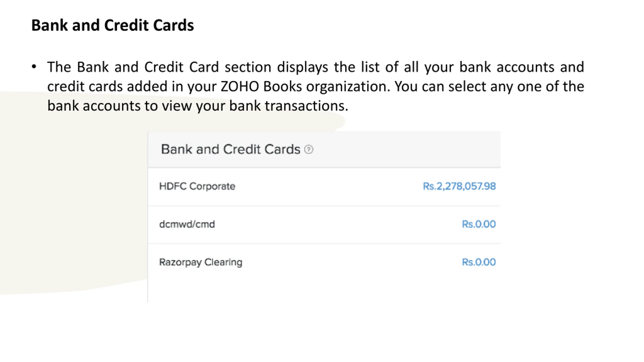Screen dimensions: 644x362
Task: Click the word ZOHO in the paragraph
Action: point(240,86)
